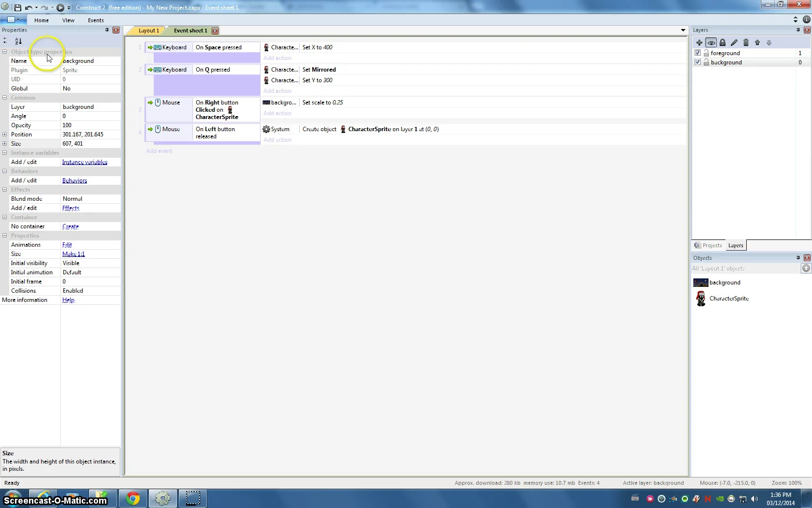The width and height of the screenshot is (812, 508).
Task: Open the View ribbon tab
Action: [68, 20]
